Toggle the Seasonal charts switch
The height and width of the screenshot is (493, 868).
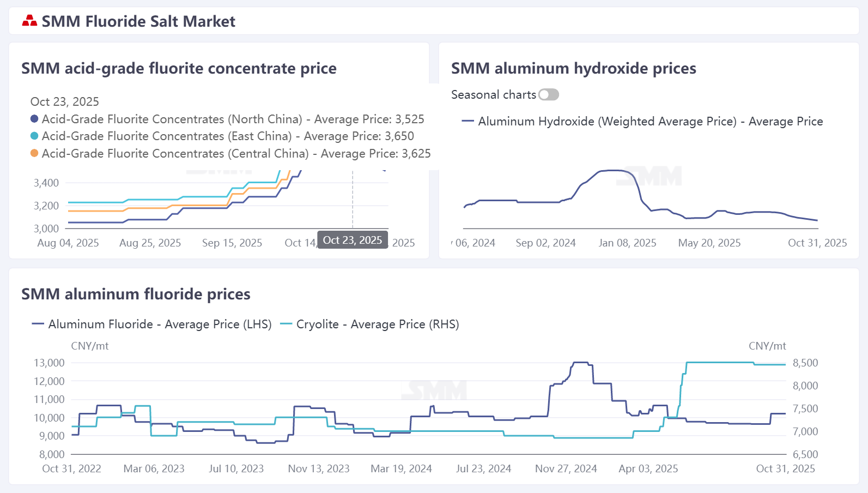[x=549, y=95]
